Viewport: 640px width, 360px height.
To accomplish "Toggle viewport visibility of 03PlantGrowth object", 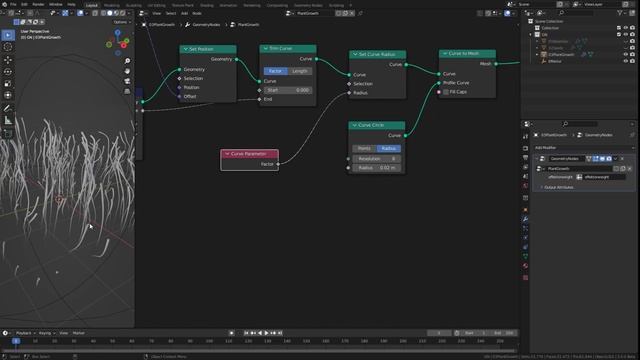I will [x=626, y=54].
